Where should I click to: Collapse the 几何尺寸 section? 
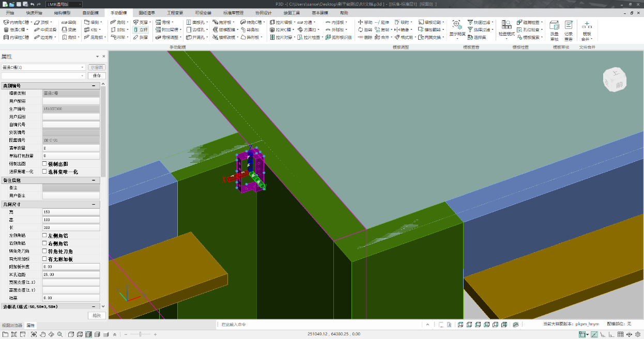tap(94, 205)
